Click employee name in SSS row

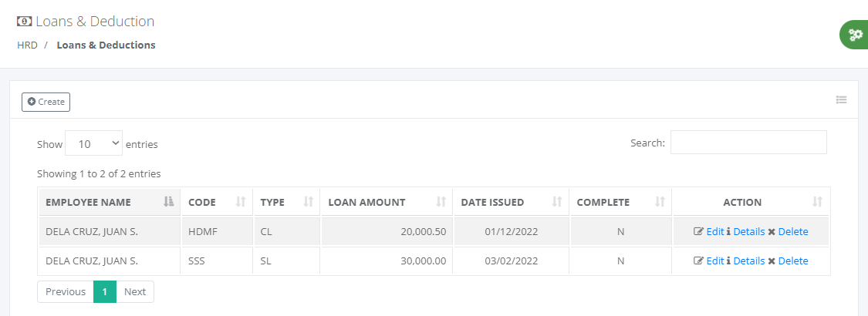pos(92,261)
